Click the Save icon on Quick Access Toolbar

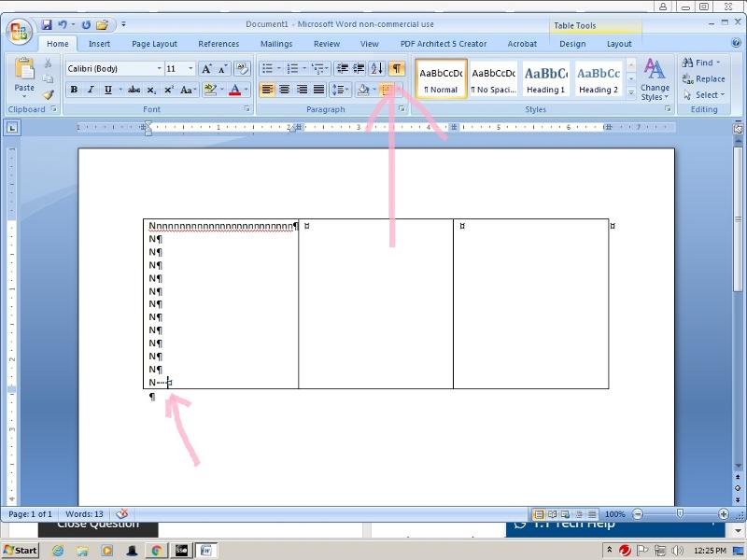click(47, 23)
